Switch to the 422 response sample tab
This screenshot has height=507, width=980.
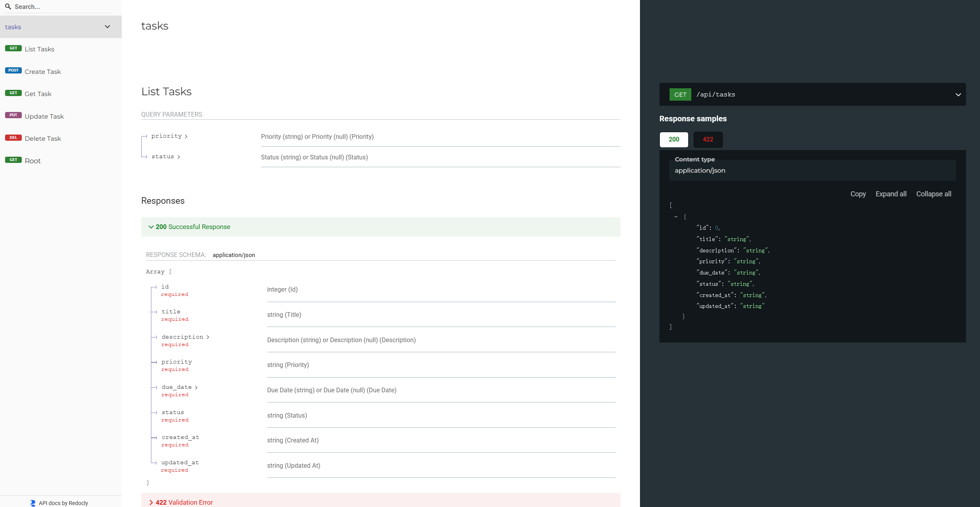(708, 139)
